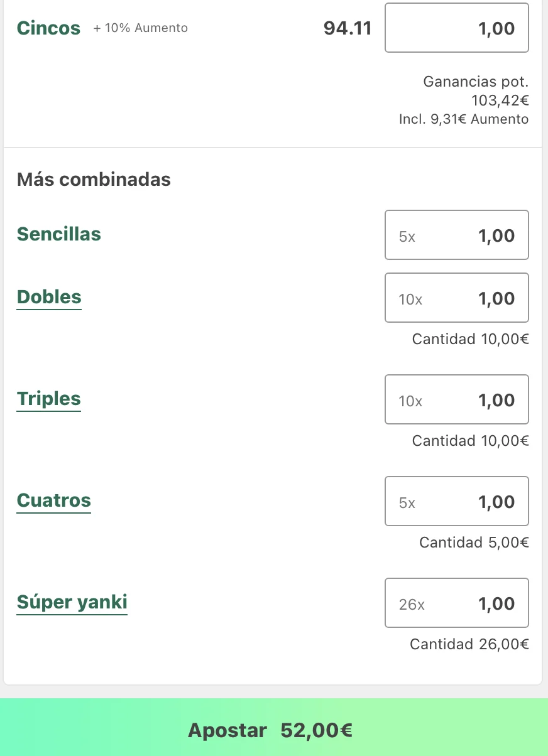Click the Cincos bet type label

(49, 28)
